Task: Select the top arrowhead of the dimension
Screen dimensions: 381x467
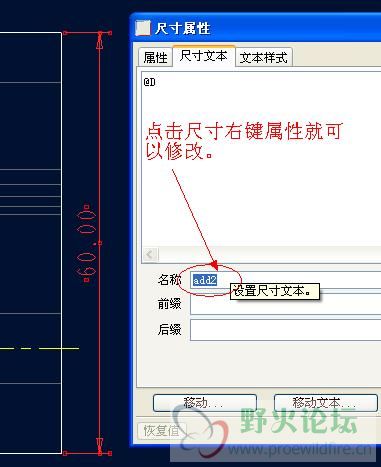Action: point(100,40)
